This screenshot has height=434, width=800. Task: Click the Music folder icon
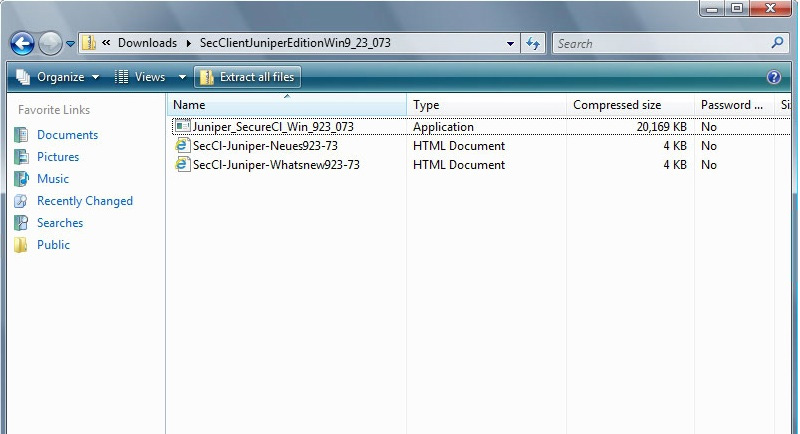click(x=21, y=178)
